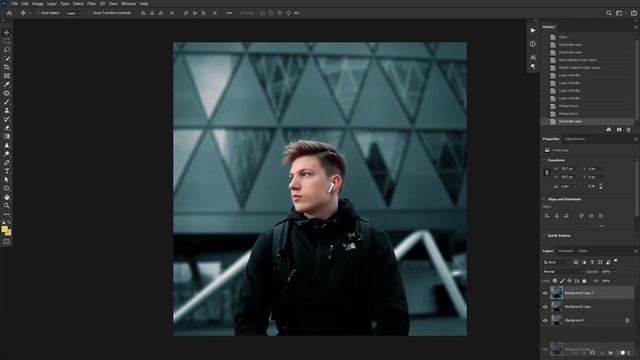Open the blend mode Normal dropdown
Image resolution: width=640 pixels, height=360 pixels.
563,271
